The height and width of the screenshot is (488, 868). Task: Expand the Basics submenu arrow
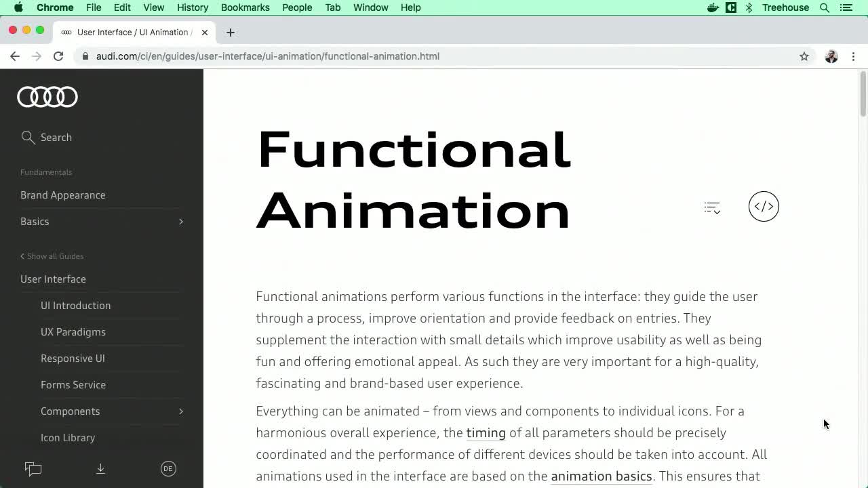tap(181, 222)
